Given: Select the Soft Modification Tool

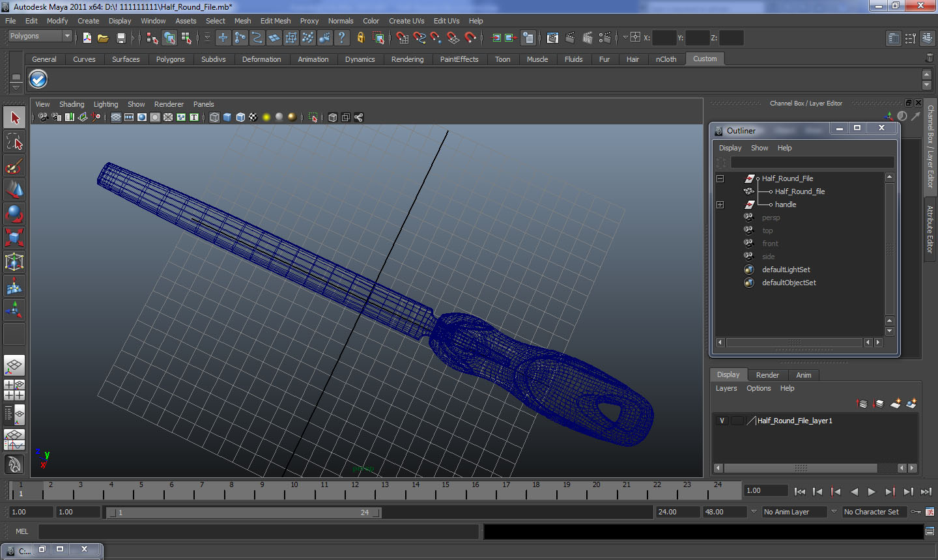Looking at the screenshot, I should [x=14, y=286].
